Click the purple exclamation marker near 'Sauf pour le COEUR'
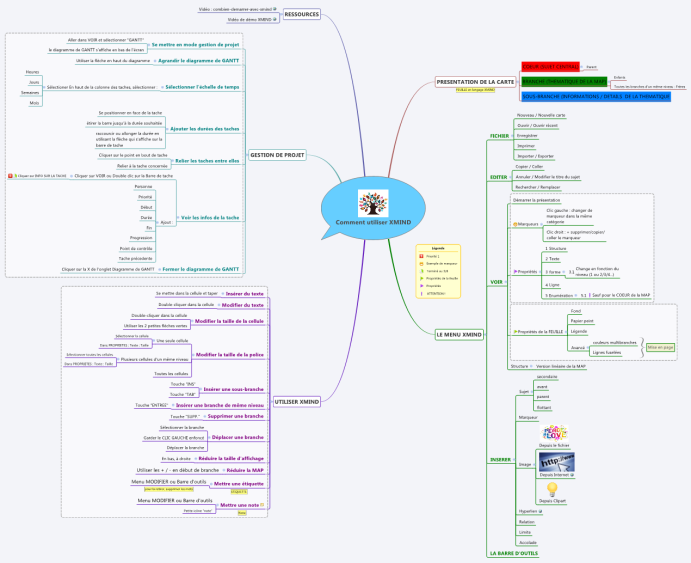 [590, 295]
